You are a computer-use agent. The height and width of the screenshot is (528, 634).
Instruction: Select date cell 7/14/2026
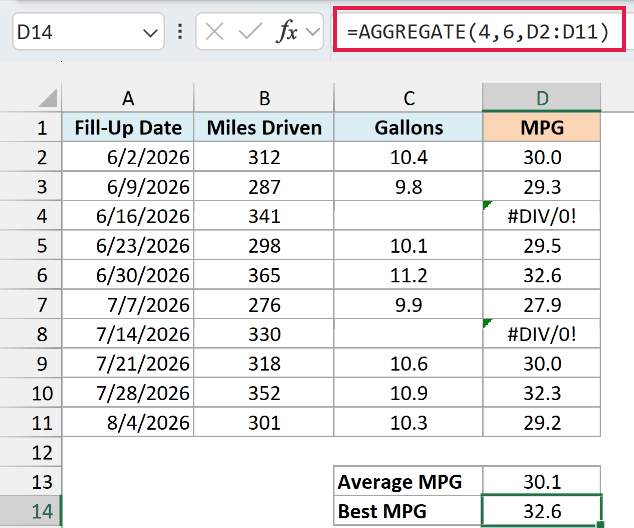(x=128, y=334)
